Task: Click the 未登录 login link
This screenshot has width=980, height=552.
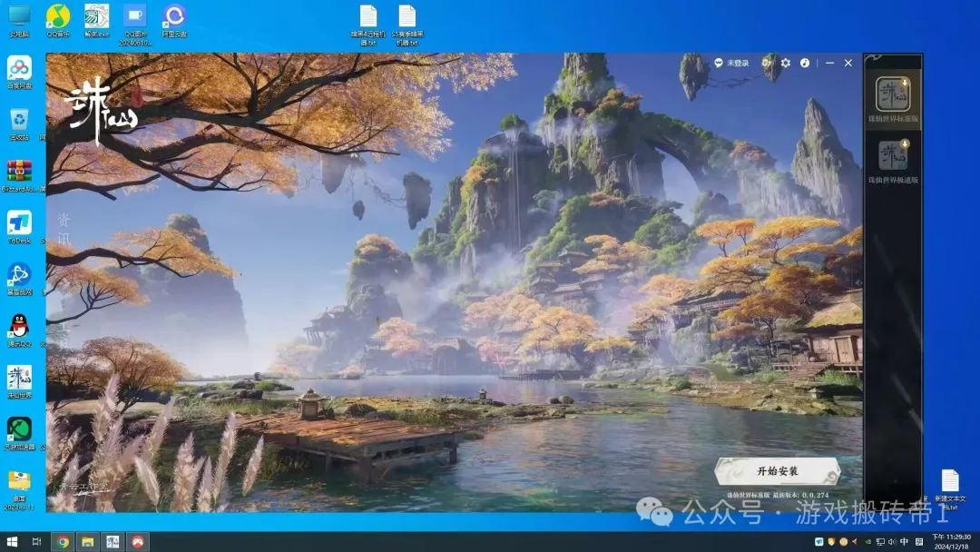Action: (x=738, y=64)
